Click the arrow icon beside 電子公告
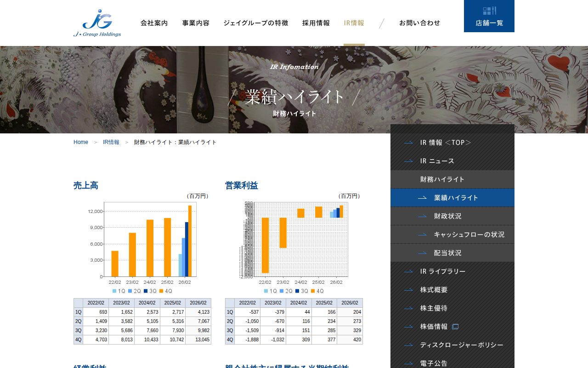 pyautogui.click(x=408, y=363)
